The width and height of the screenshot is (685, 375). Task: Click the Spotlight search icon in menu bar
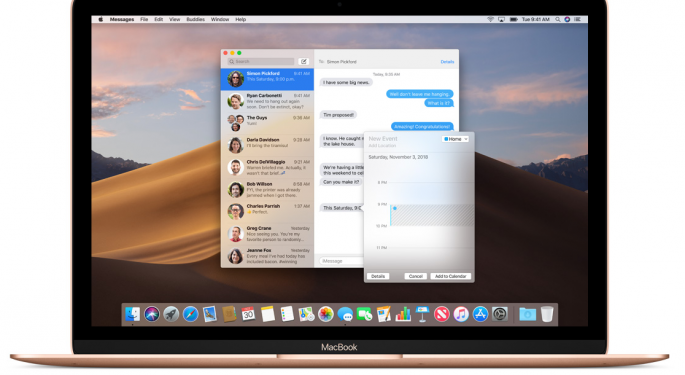point(558,19)
